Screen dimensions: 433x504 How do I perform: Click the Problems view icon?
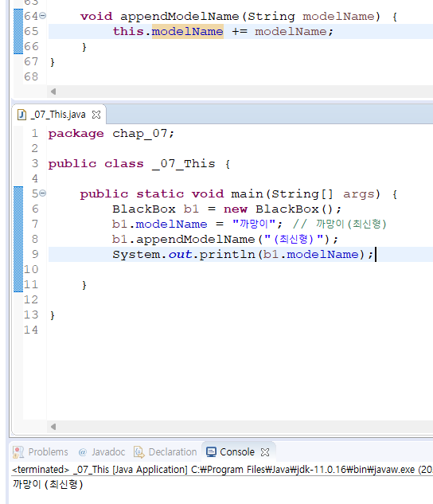18,452
